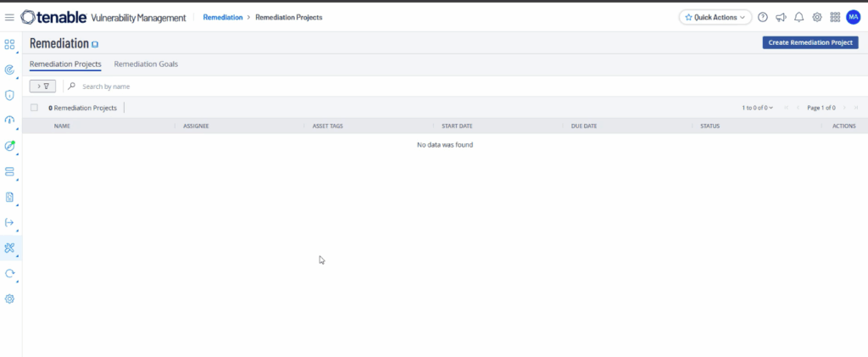Open the sidebar Settings gear
868x357 pixels.
tap(9, 298)
